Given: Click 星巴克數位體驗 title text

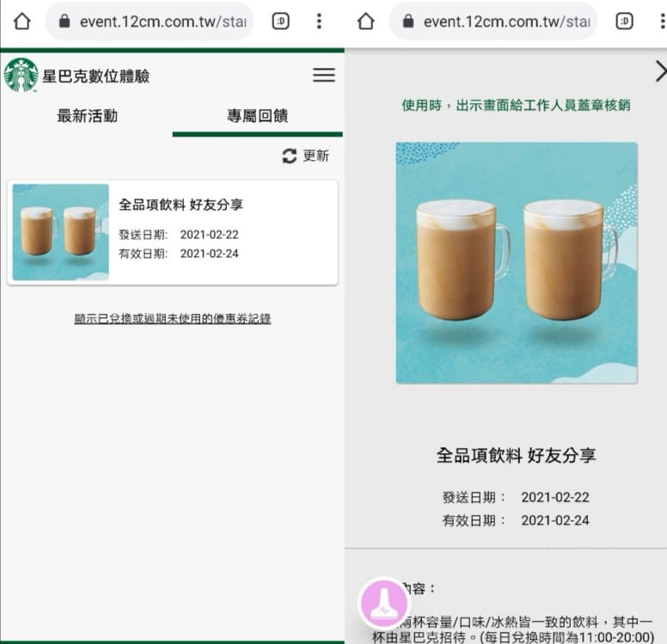Looking at the screenshot, I should [x=95, y=77].
